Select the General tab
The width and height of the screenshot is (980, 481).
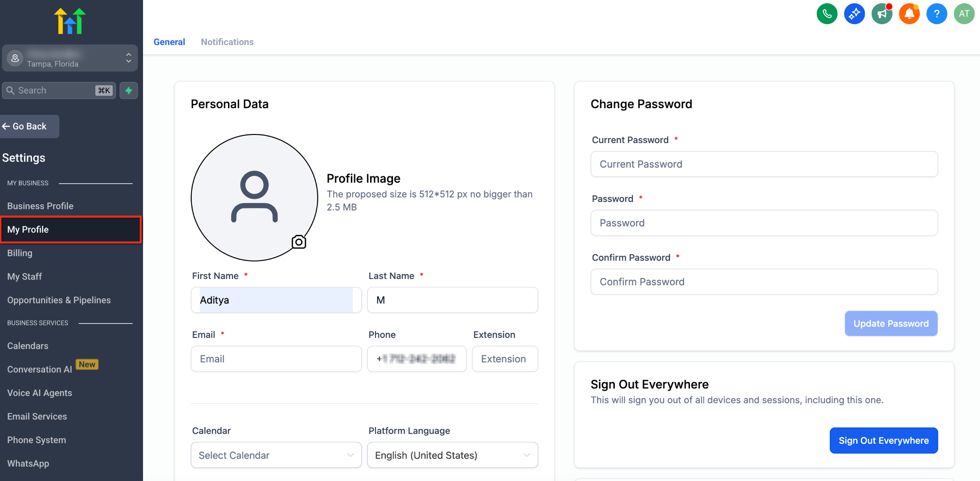pyautogui.click(x=169, y=42)
